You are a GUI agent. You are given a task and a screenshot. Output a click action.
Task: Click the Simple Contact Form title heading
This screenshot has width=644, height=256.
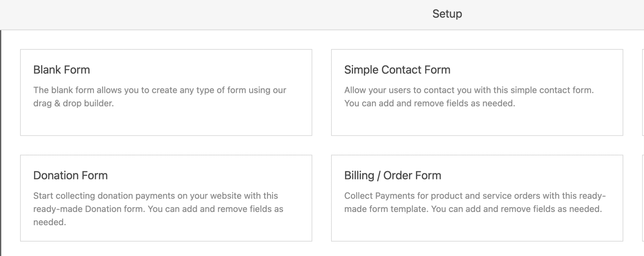[397, 70]
